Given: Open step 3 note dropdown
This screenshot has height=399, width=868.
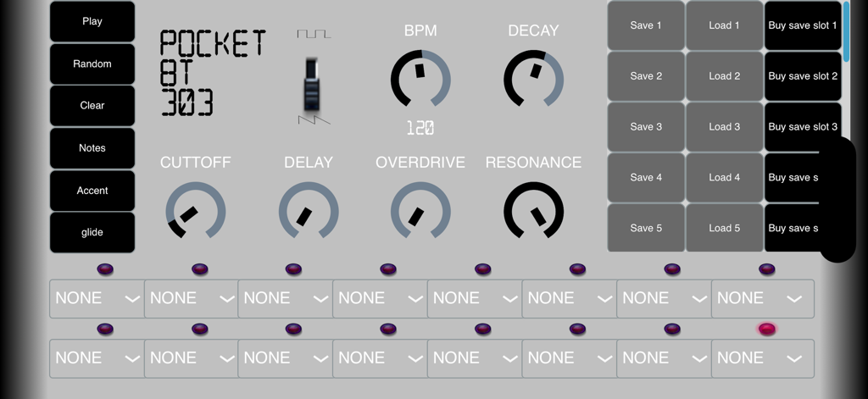Looking at the screenshot, I should click(286, 299).
